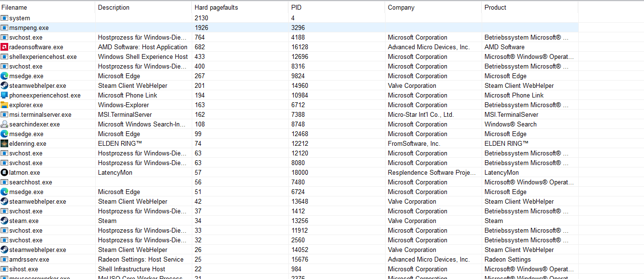Screen dimensions: 644x279
Task: Select the 'Resplendence Software Proje...' company cell
Action: click(432, 172)
